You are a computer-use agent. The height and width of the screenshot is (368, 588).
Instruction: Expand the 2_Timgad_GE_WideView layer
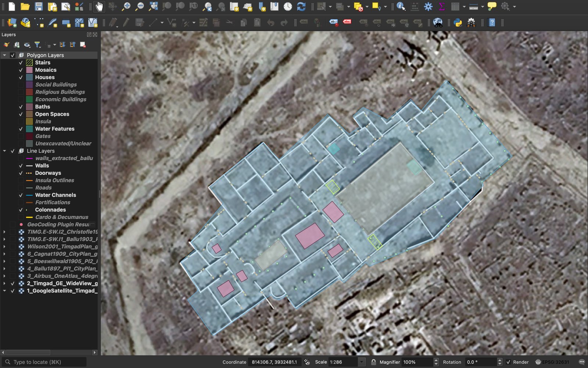4,283
